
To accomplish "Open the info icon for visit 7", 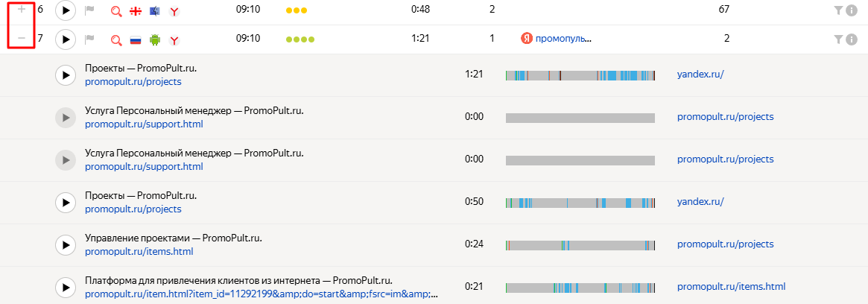I will 852,39.
